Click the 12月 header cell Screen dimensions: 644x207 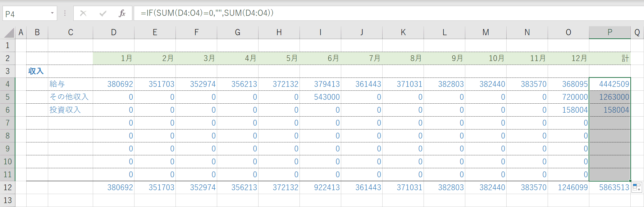[x=568, y=58]
